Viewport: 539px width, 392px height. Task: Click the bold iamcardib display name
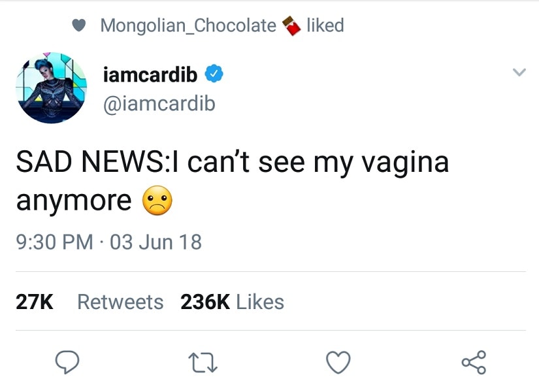pyautogui.click(x=150, y=75)
